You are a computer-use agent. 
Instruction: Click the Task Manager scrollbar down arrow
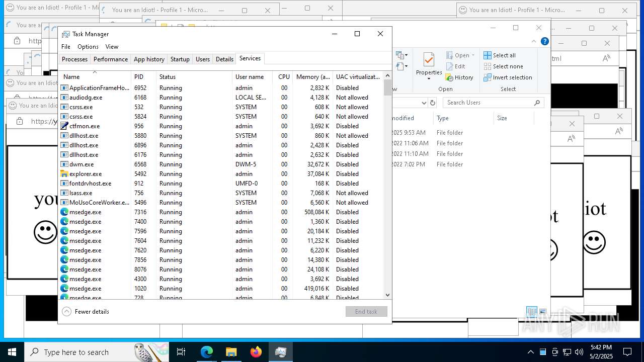tap(387, 295)
